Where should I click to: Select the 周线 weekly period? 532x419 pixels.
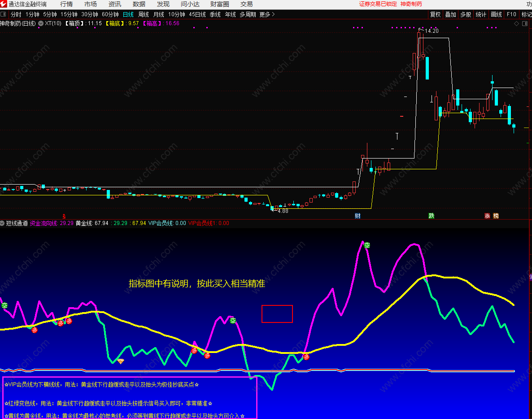pyautogui.click(x=144, y=14)
